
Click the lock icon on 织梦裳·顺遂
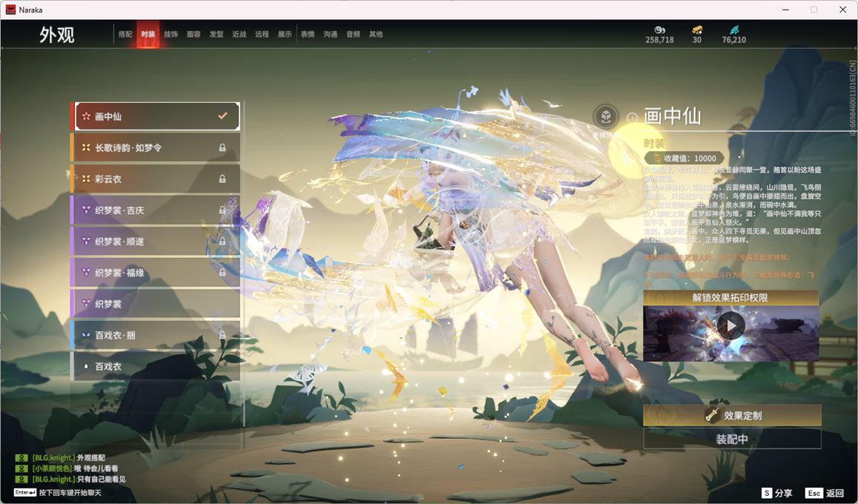click(222, 241)
